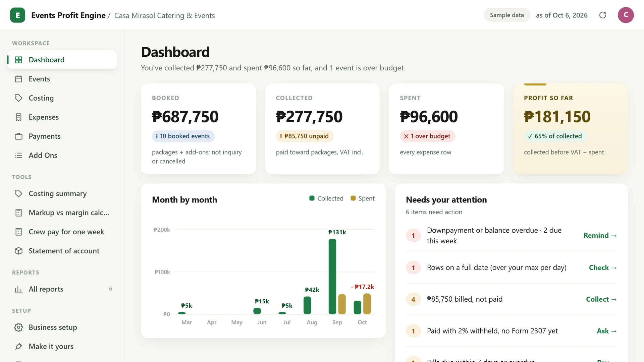Click the ₱85,750 unpaid chip

[x=305, y=136]
